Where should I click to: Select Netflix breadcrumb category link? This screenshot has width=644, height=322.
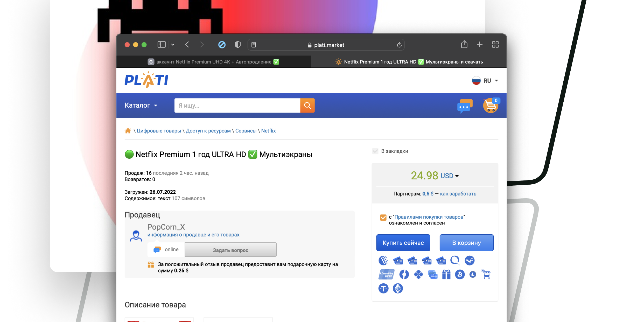[x=269, y=131]
